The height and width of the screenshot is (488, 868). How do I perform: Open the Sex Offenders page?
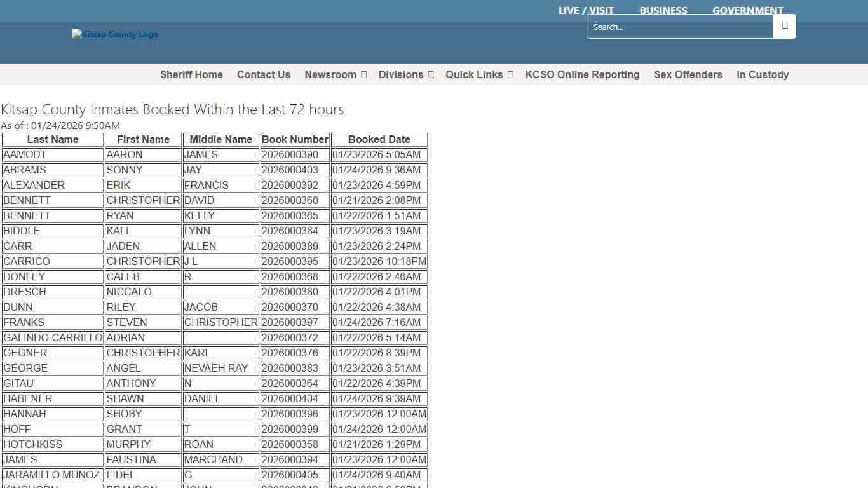[688, 74]
